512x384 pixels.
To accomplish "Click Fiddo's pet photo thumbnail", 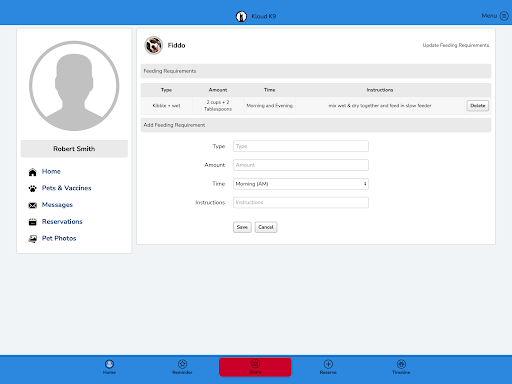I will 153,45.
